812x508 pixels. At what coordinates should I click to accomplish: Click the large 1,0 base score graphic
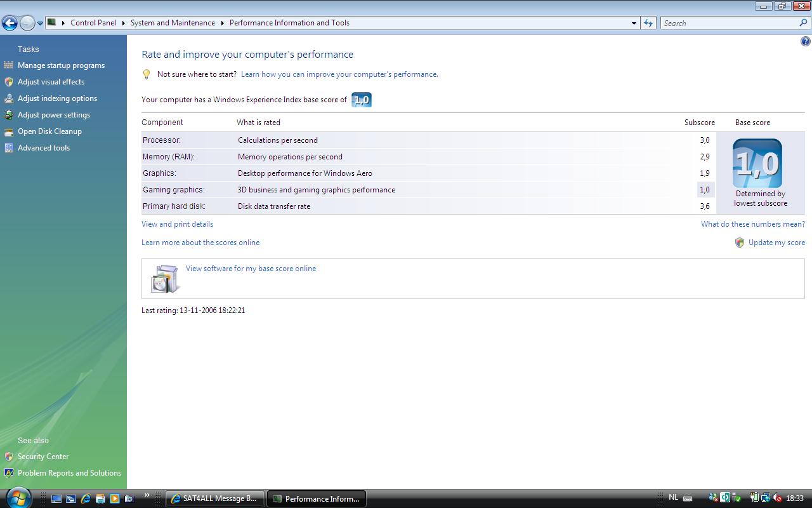pos(757,163)
